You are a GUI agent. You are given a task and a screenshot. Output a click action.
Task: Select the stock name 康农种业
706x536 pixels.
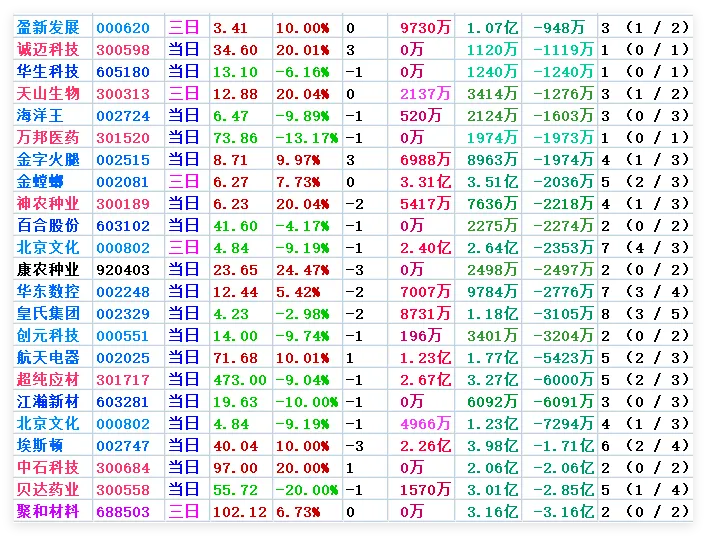coord(48,270)
